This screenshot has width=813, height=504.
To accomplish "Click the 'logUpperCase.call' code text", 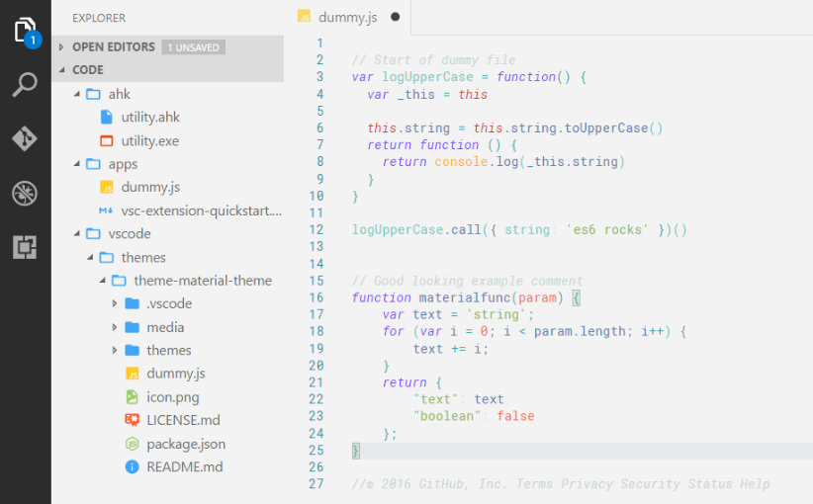I will 416,229.
